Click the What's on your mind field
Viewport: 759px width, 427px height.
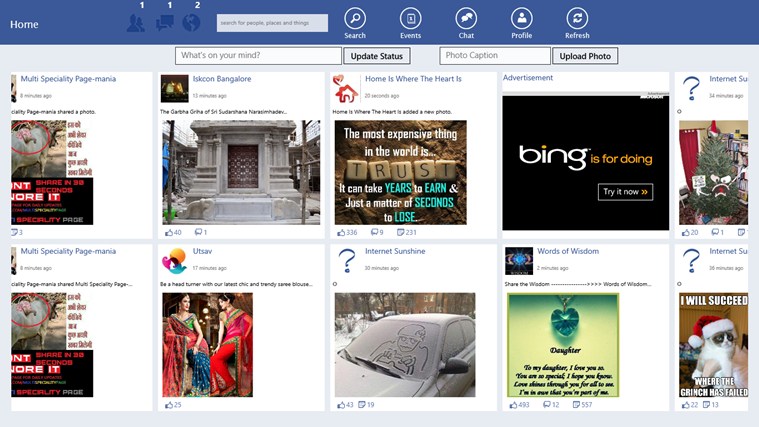coord(258,56)
